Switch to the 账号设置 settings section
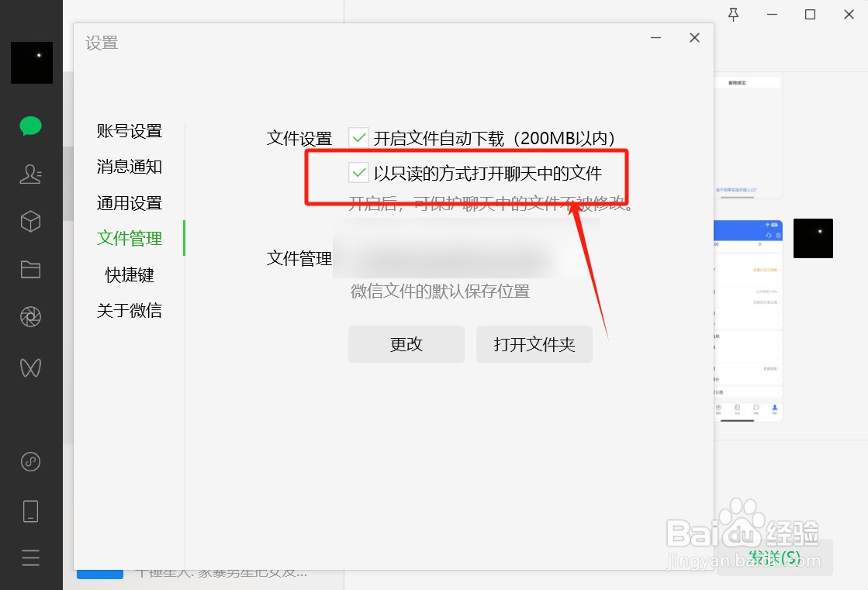The height and width of the screenshot is (590, 868). [x=129, y=131]
